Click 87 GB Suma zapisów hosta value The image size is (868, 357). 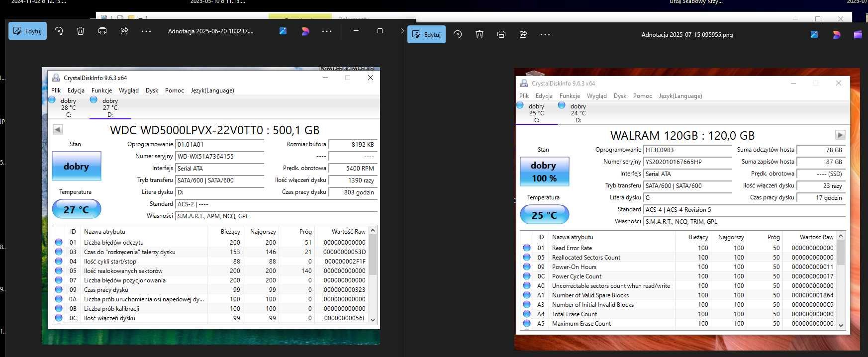pos(821,162)
